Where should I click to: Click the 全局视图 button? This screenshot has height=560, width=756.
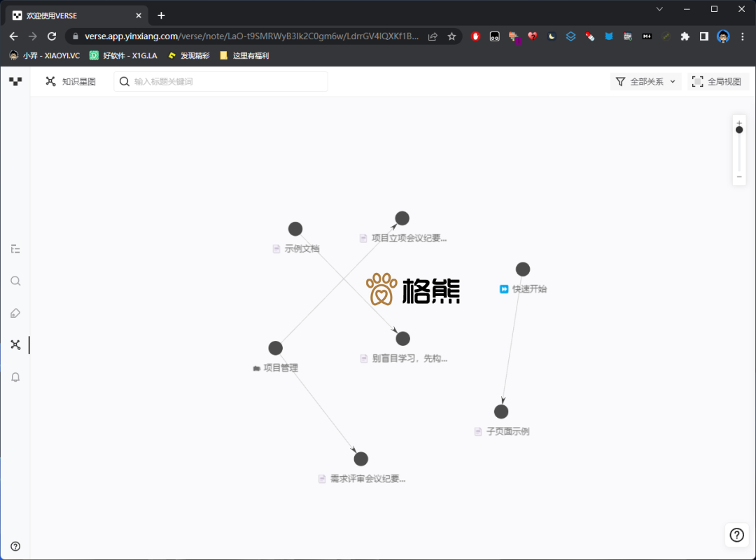[717, 81]
